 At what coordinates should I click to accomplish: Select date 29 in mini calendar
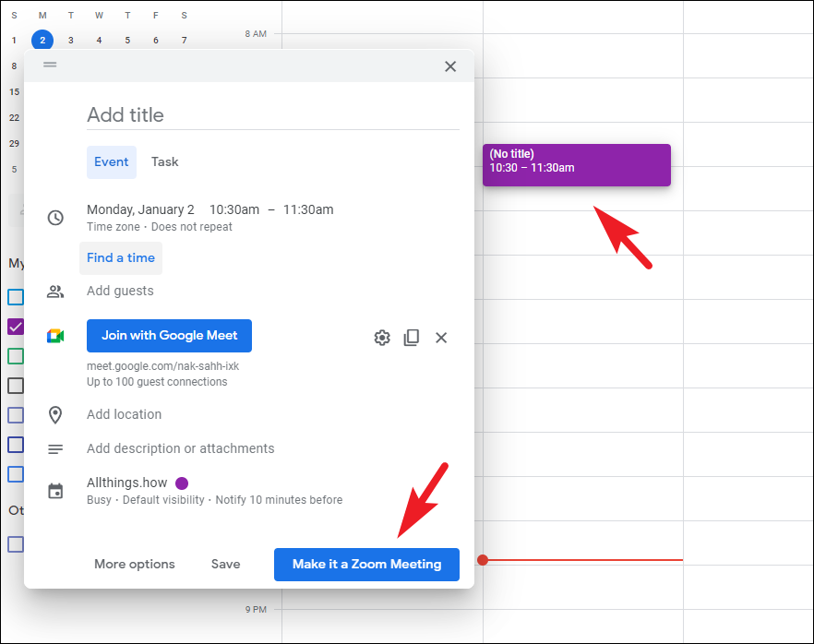(14, 144)
